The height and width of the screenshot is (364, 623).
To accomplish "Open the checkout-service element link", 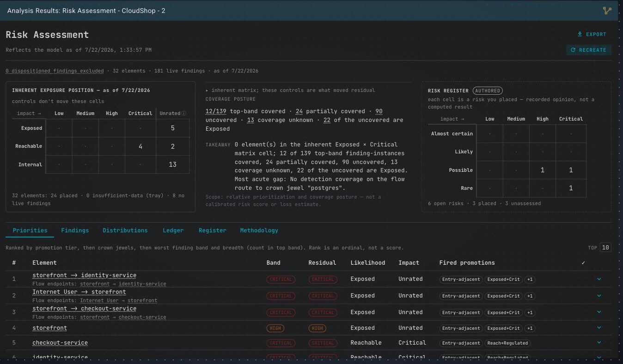I will (x=60, y=343).
